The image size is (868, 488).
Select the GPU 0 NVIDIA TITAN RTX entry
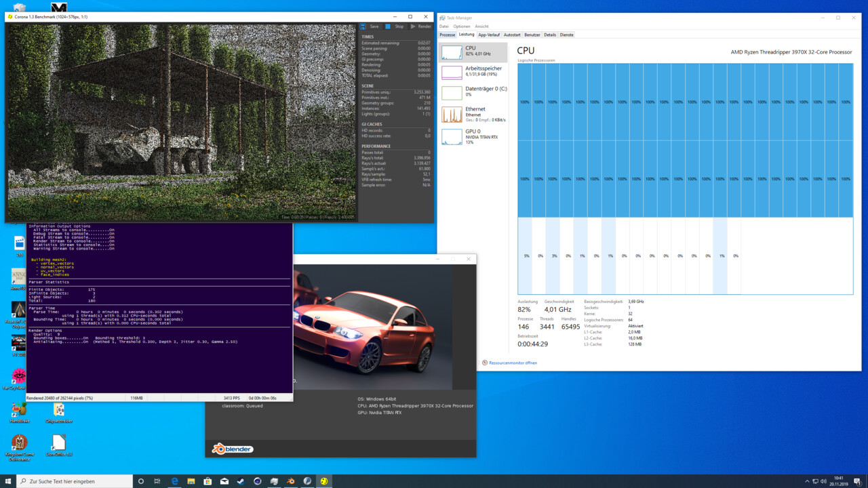(473, 136)
